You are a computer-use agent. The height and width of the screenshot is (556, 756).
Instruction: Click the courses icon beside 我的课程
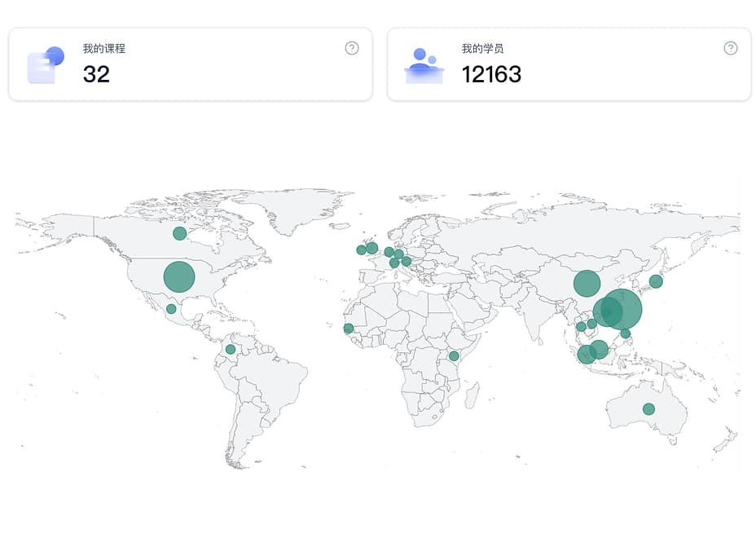coord(46,65)
